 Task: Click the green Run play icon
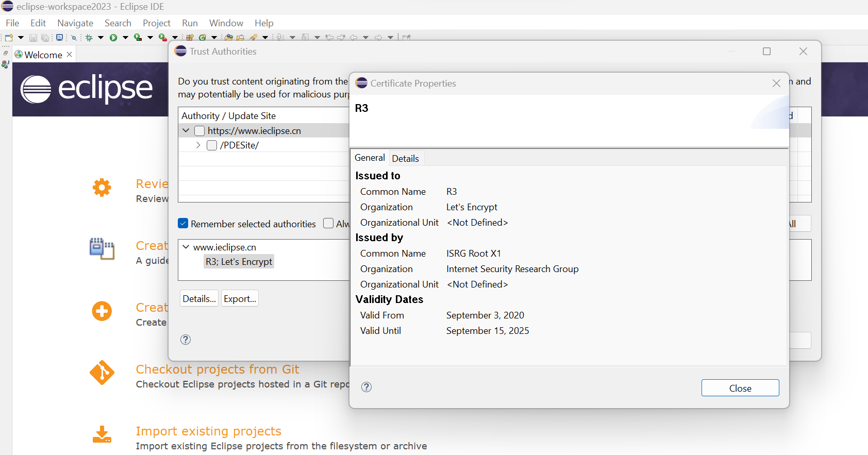[113, 38]
